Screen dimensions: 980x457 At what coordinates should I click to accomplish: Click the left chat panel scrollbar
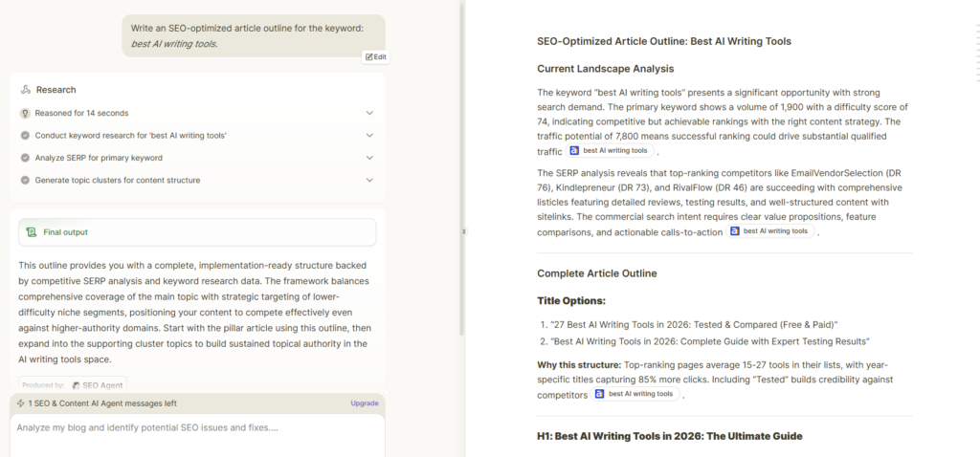click(461, 168)
